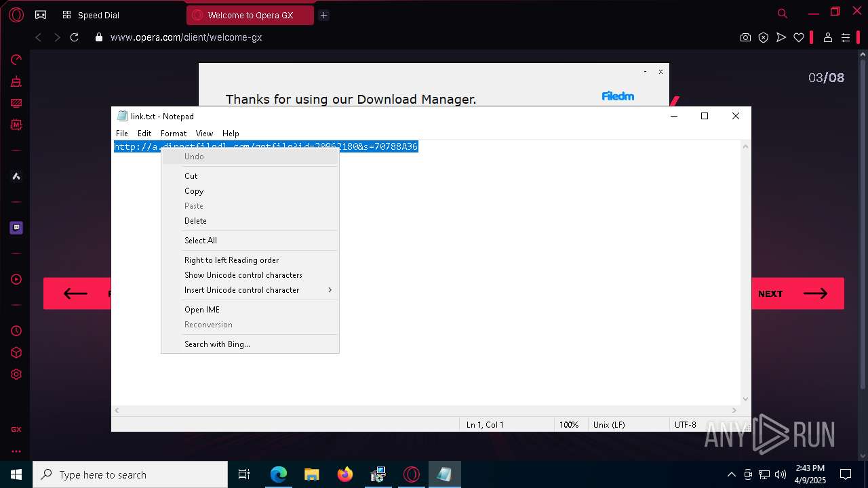This screenshot has width=868, height=488.
Task: Open Extensions cube icon in sidebar
Action: [16, 352]
